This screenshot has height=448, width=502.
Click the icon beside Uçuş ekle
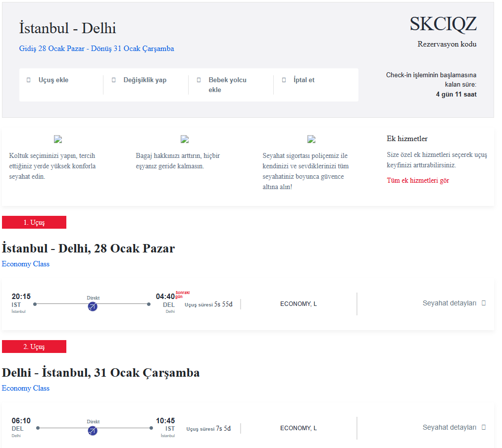28,80
